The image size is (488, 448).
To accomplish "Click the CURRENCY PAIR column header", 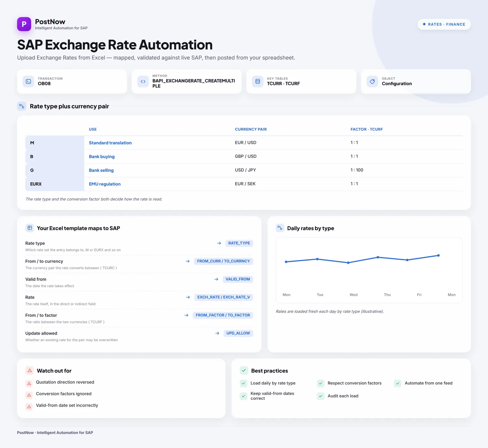I will [x=251, y=129].
